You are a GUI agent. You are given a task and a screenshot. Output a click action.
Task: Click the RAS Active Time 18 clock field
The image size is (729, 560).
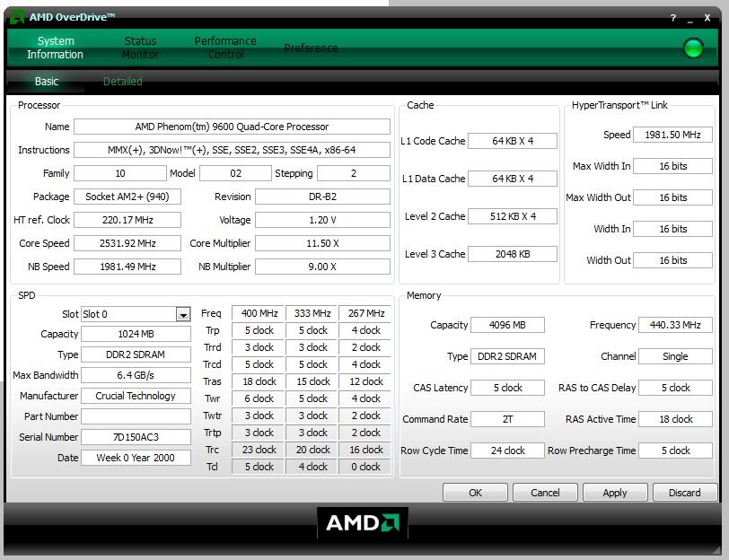pyautogui.click(x=675, y=419)
